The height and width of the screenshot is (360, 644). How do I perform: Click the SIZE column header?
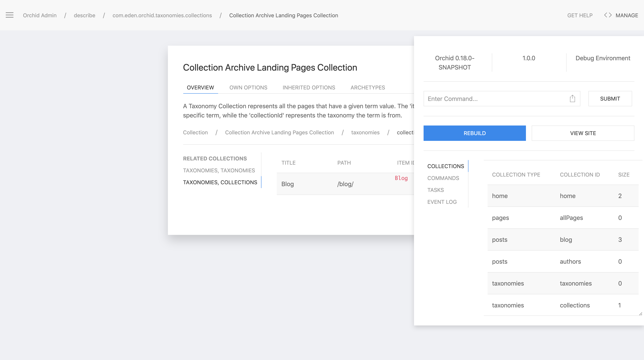[x=624, y=175]
